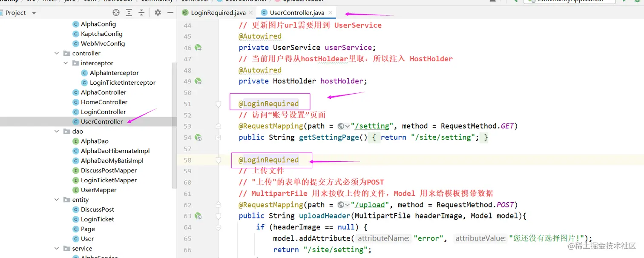This screenshot has height=258, width=644.
Task: Locate opened file in Project tree
Action: [116, 13]
